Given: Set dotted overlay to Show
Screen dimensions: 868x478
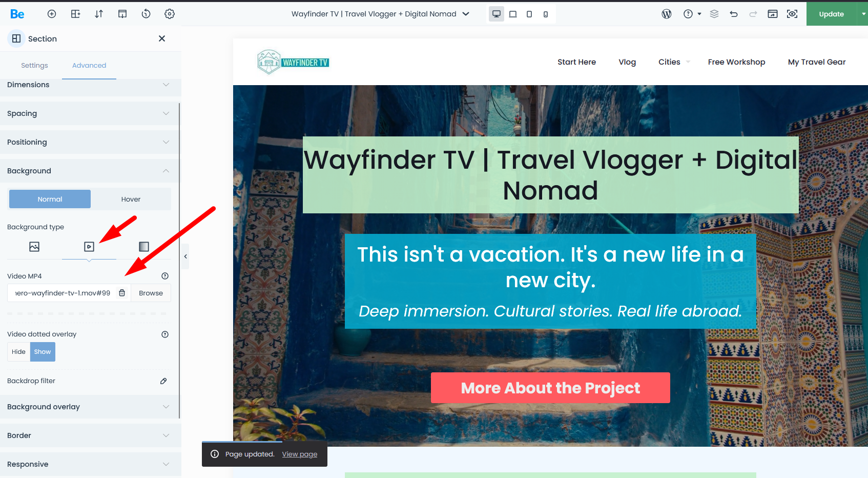Looking at the screenshot, I should (x=43, y=352).
